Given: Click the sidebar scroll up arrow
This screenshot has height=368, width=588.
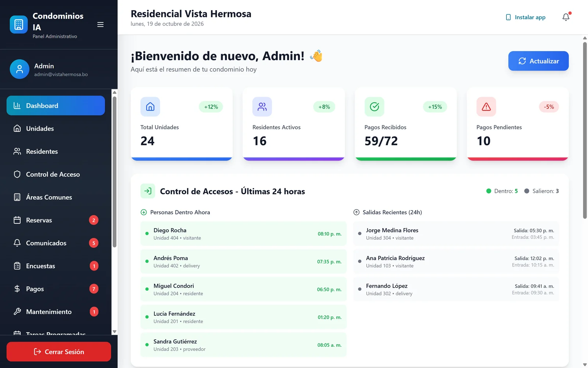Looking at the screenshot, I should (x=114, y=92).
